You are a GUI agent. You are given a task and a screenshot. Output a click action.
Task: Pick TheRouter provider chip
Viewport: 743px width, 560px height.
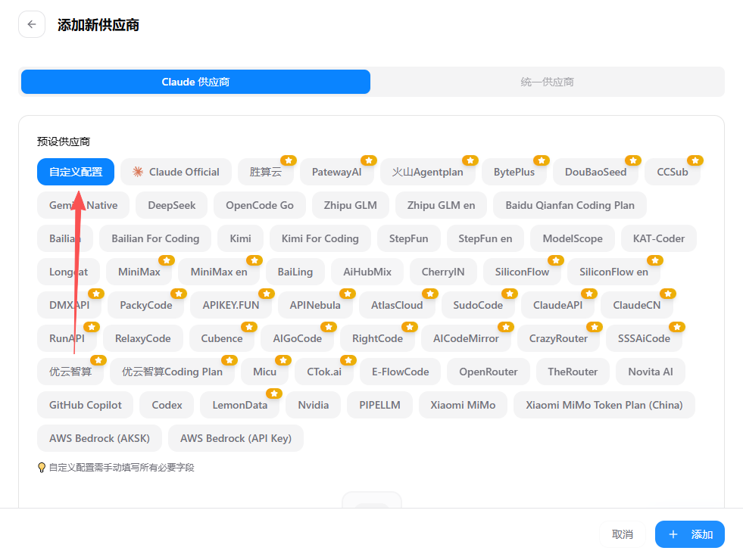(573, 372)
